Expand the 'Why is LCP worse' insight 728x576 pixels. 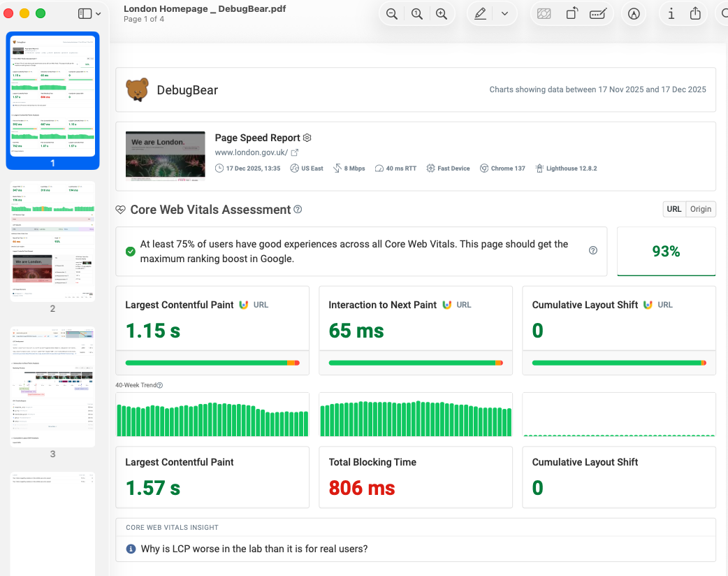tap(254, 549)
